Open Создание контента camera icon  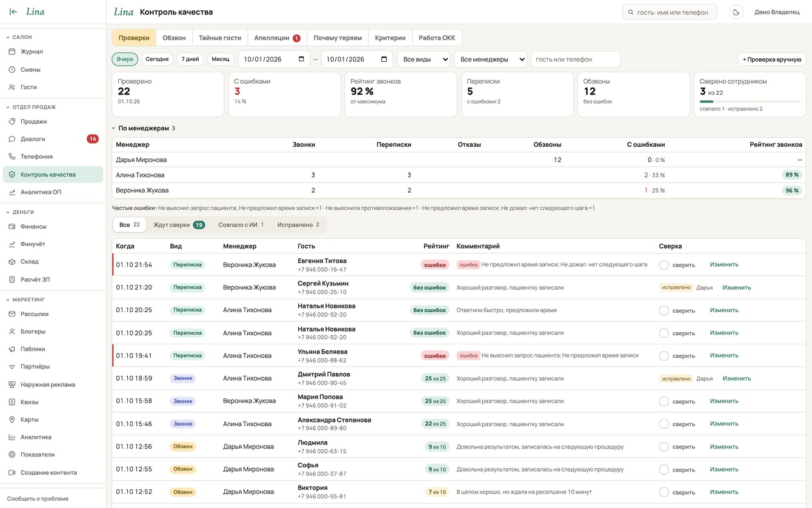point(12,473)
